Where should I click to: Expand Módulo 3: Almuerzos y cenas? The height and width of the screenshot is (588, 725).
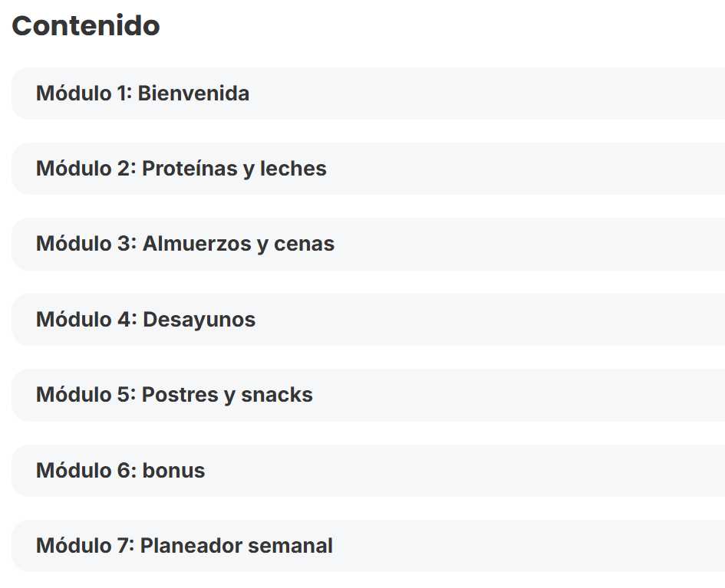(185, 244)
